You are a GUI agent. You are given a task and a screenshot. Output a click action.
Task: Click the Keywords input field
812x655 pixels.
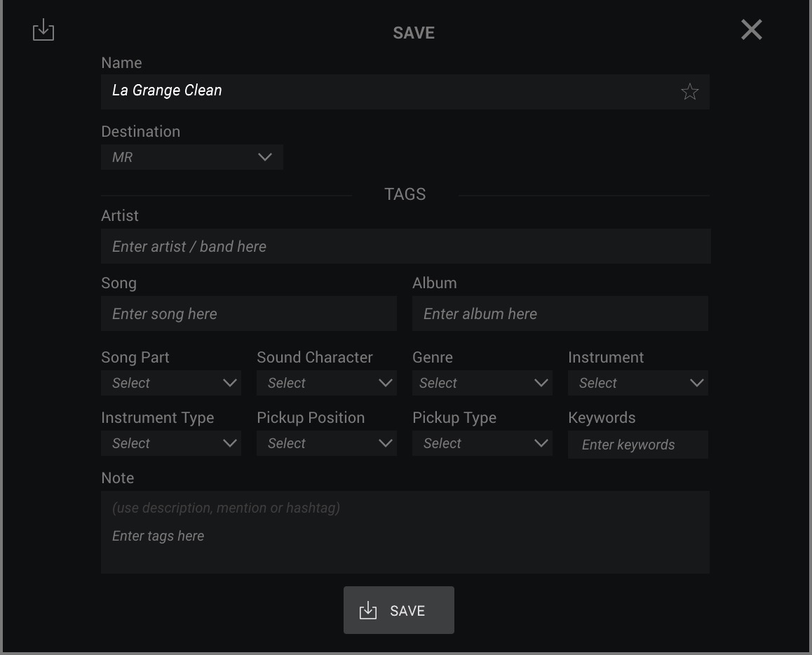(x=638, y=444)
